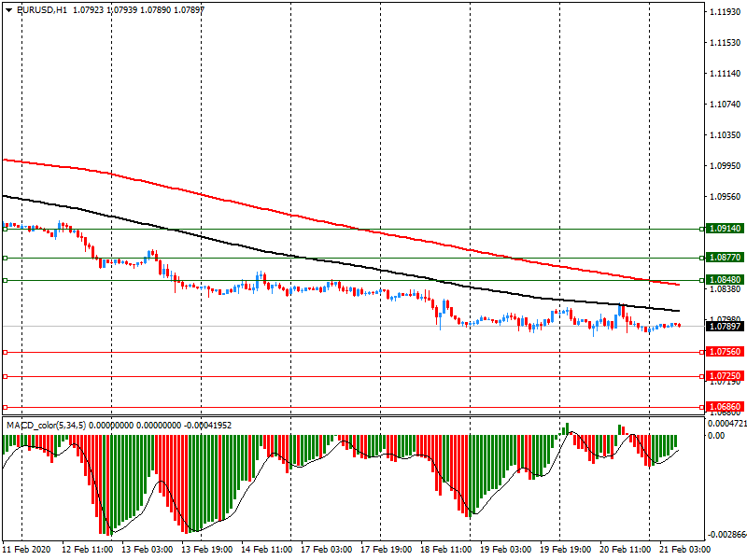Click the EURUSD,H1 chart title text
Viewport: 747px width, 560px height.
point(42,9)
